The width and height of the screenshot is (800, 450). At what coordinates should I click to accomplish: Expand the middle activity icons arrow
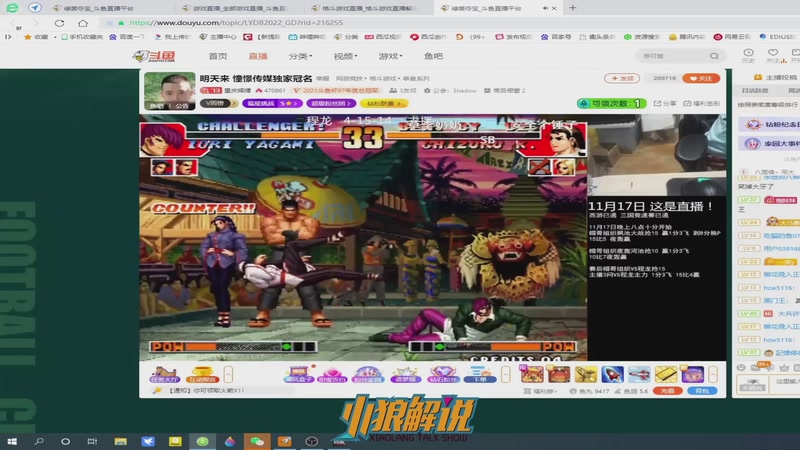pos(506,375)
